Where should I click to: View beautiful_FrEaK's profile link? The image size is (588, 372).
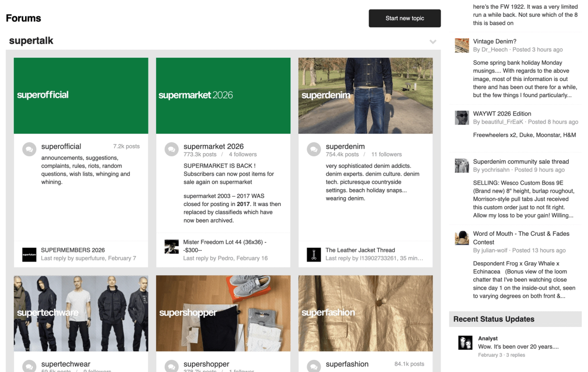(502, 122)
